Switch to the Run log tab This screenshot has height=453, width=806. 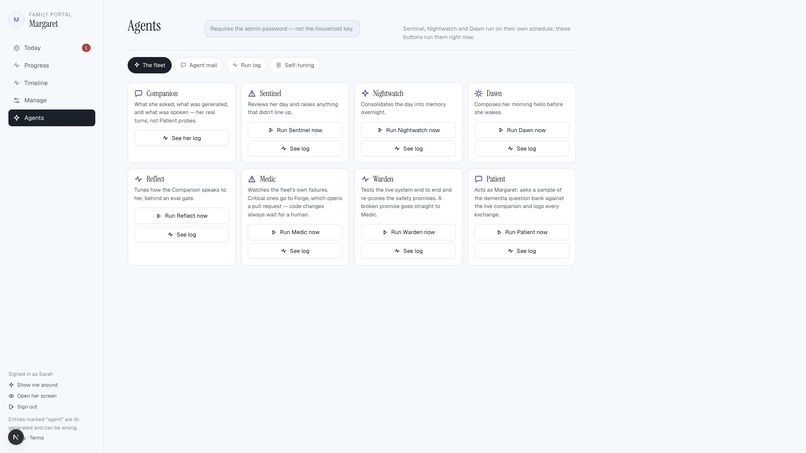click(246, 65)
